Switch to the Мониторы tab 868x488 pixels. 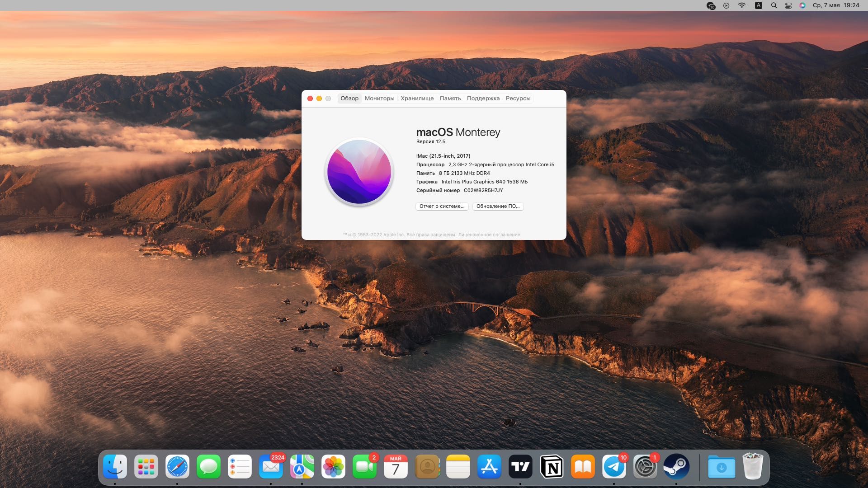coord(379,99)
